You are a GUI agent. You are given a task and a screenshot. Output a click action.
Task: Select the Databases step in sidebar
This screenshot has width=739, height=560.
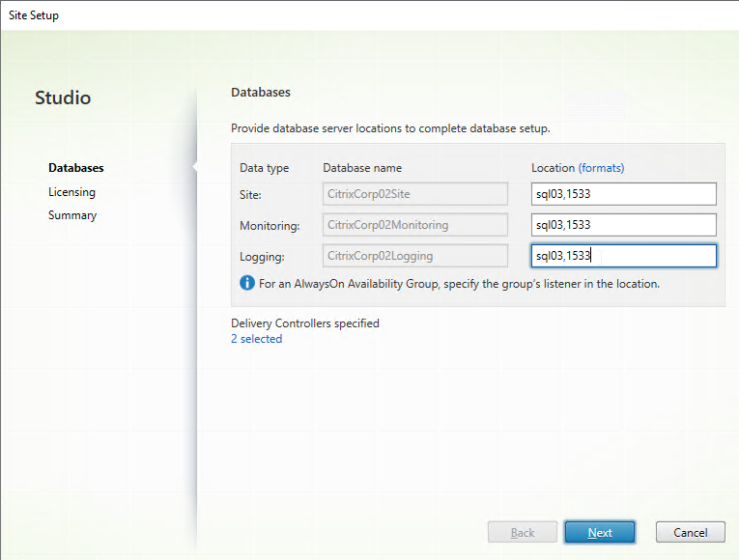coord(76,168)
